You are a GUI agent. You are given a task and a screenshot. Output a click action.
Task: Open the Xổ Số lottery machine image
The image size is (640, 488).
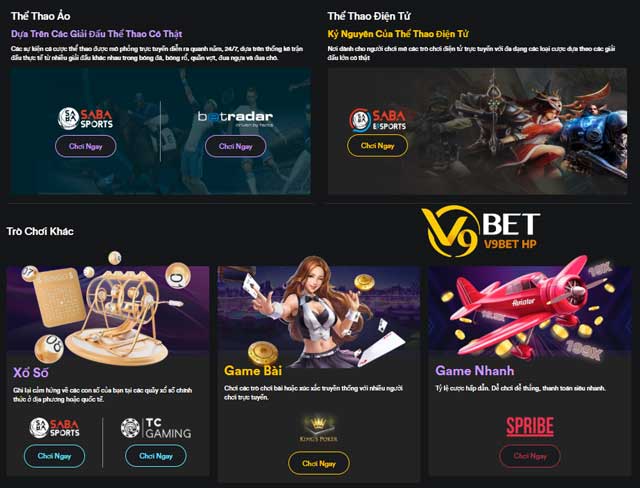click(108, 309)
